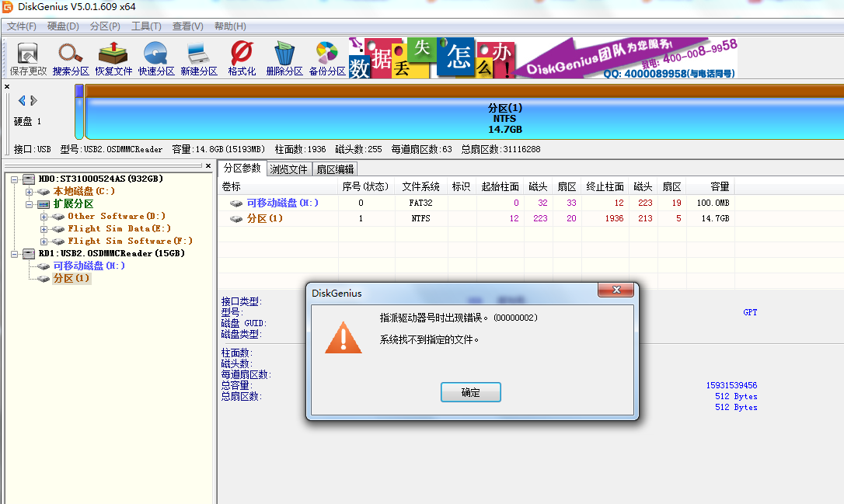Viewport: 844px width, 504px height.
Task: Switch to the 分区参数 tab
Action: coord(242,169)
